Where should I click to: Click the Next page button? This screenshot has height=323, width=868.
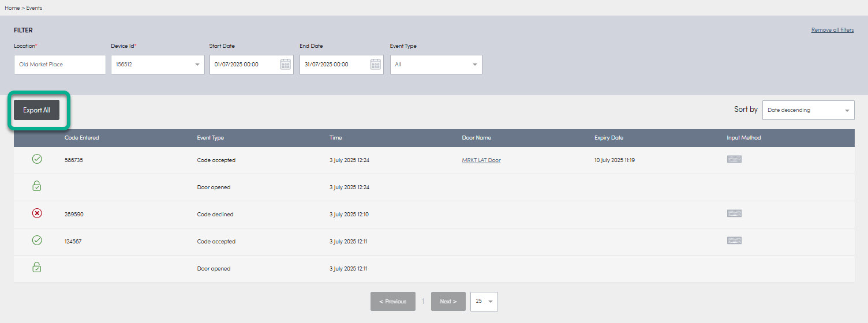[x=448, y=301]
